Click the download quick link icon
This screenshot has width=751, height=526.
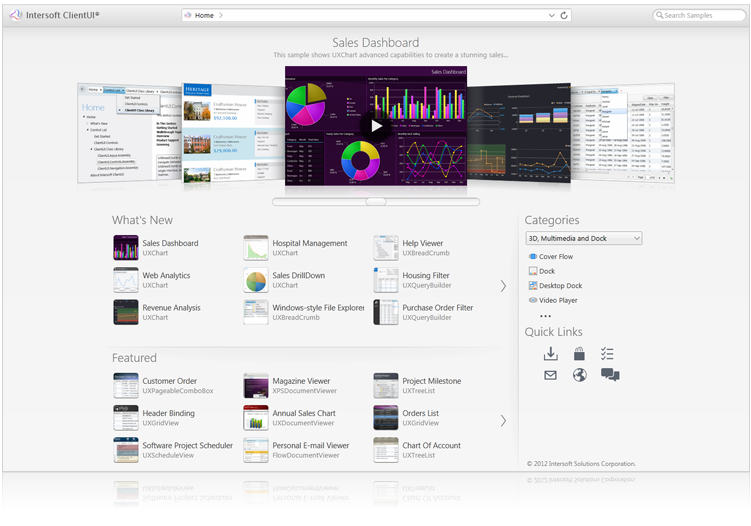coord(551,354)
